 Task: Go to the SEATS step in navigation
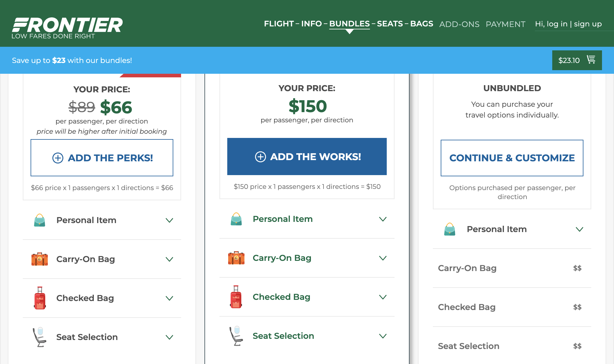390,24
